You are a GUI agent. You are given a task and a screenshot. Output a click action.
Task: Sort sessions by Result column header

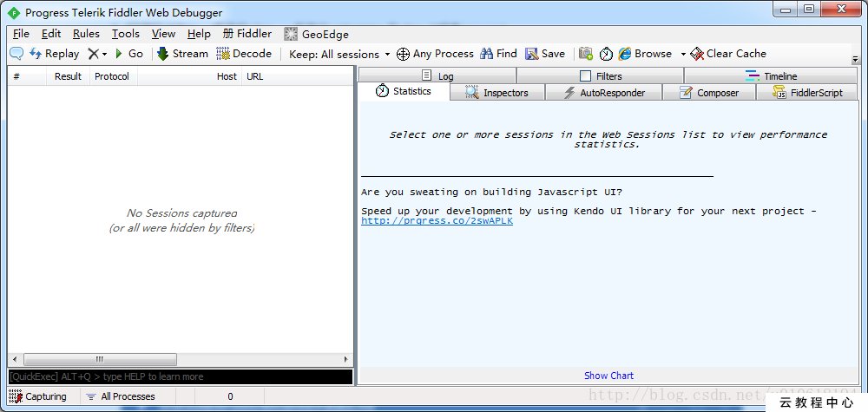coord(68,76)
